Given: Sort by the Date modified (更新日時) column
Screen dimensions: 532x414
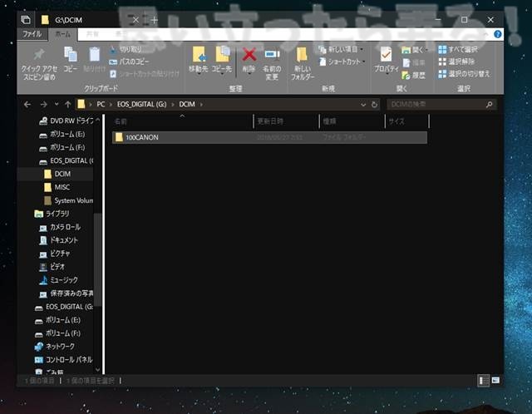Looking at the screenshot, I should coord(287,121).
